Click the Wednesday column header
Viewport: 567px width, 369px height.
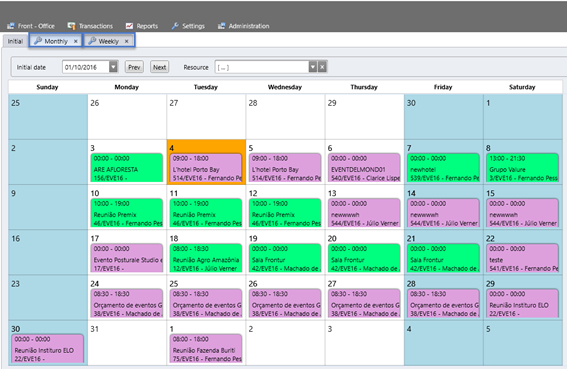pyautogui.click(x=285, y=87)
